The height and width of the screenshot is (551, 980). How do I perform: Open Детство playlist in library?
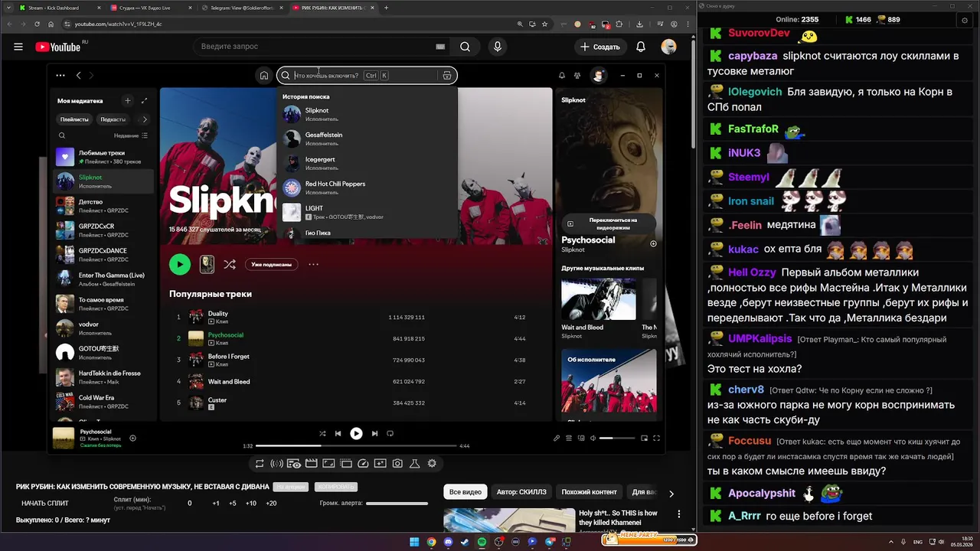[104, 206]
